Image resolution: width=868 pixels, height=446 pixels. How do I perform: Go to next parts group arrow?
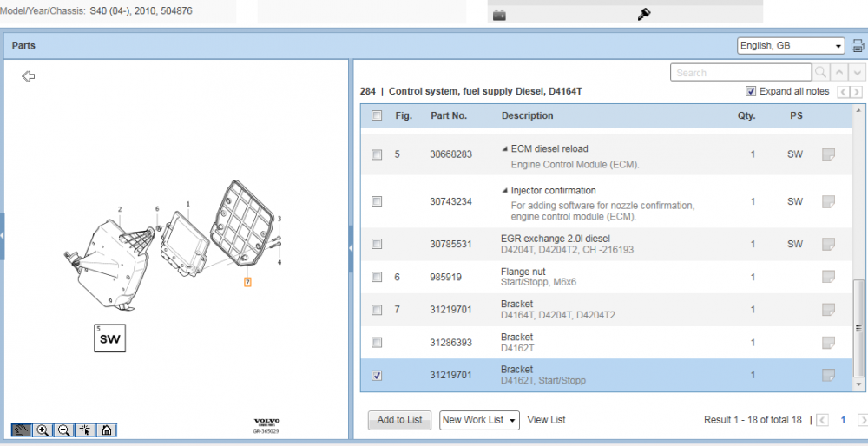857,92
